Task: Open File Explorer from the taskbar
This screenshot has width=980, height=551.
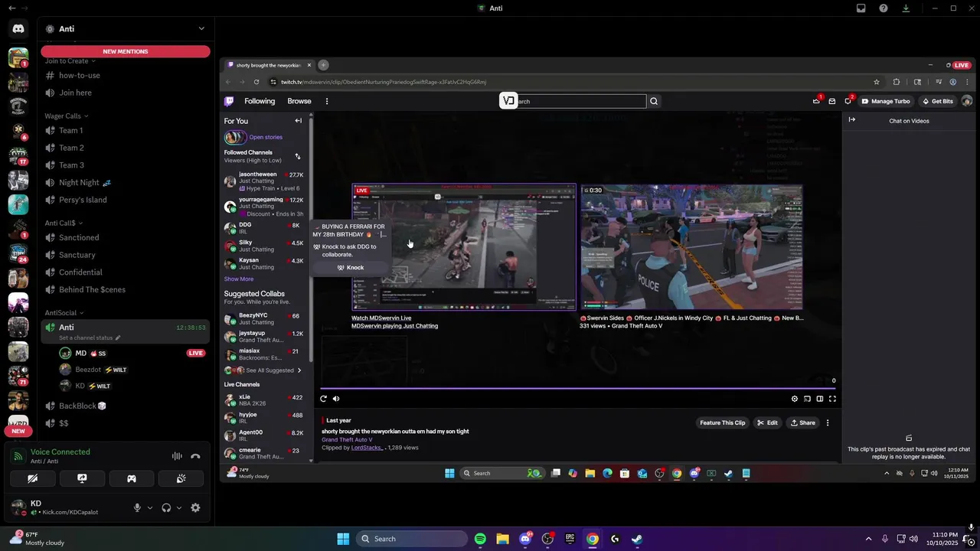Action: click(502, 539)
